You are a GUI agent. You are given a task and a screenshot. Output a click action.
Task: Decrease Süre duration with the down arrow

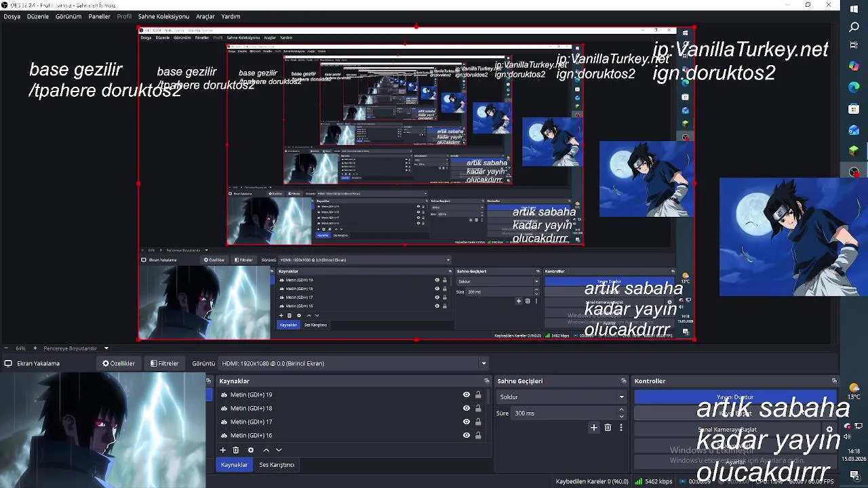pyautogui.click(x=621, y=416)
